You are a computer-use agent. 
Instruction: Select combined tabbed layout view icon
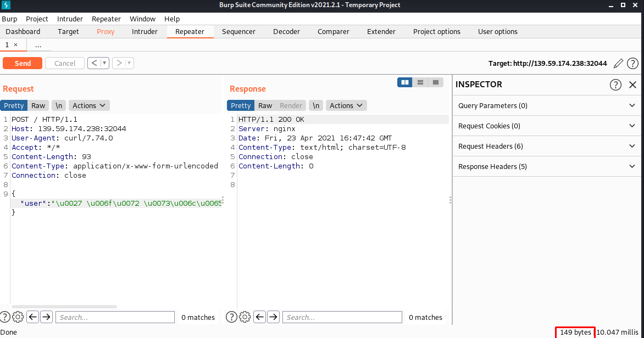click(x=435, y=82)
